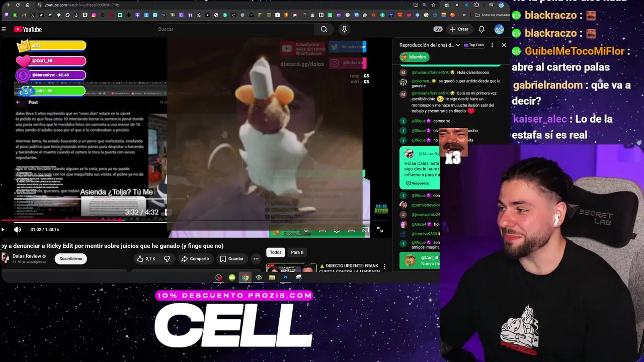Click the 'Hola dalasitooooo' chat message
The width and height of the screenshot is (644, 362).
[450, 72]
